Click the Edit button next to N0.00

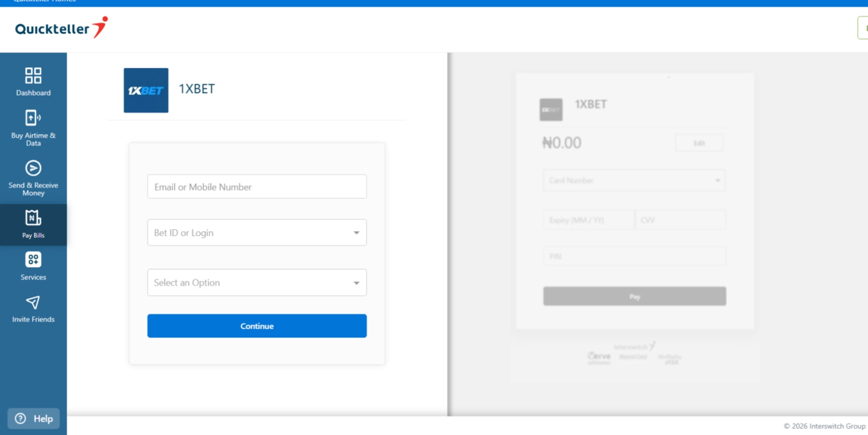pyautogui.click(x=699, y=143)
